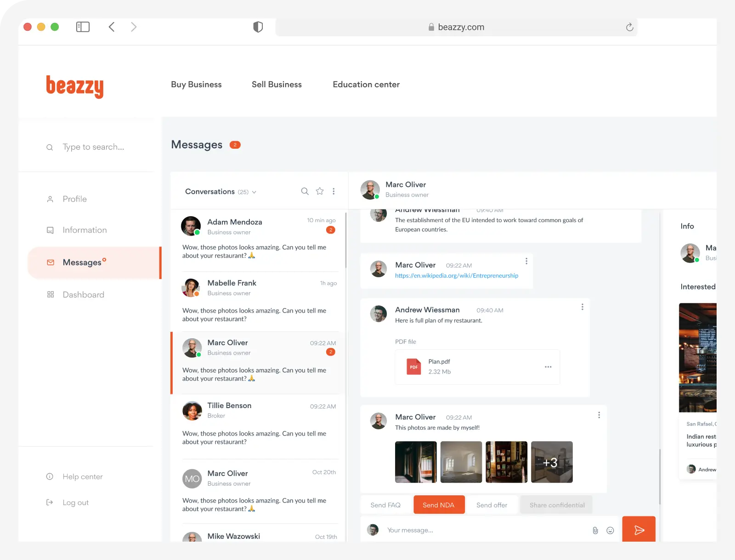Open the Conversations three-dot options menu

pos(334,191)
